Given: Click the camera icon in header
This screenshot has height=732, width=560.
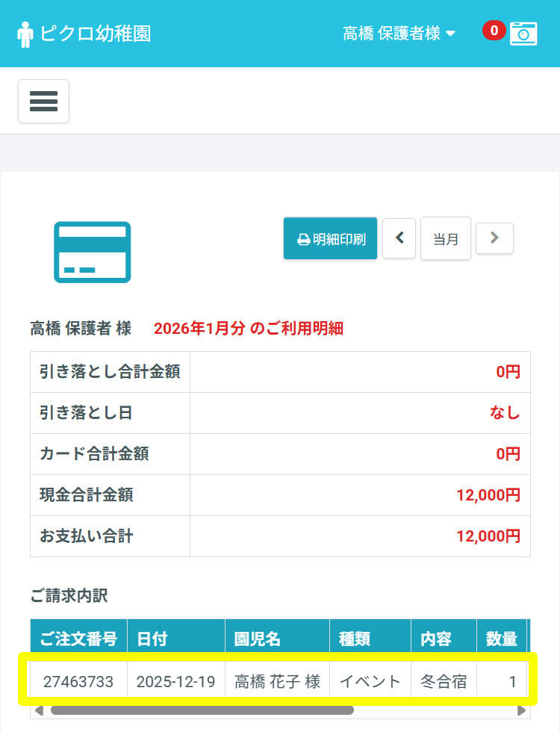Looking at the screenshot, I should (523, 34).
